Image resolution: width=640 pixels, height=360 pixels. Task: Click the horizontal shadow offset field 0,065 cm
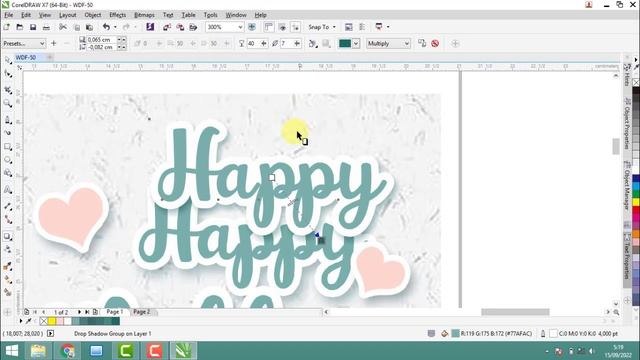pyautogui.click(x=102, y=40)
